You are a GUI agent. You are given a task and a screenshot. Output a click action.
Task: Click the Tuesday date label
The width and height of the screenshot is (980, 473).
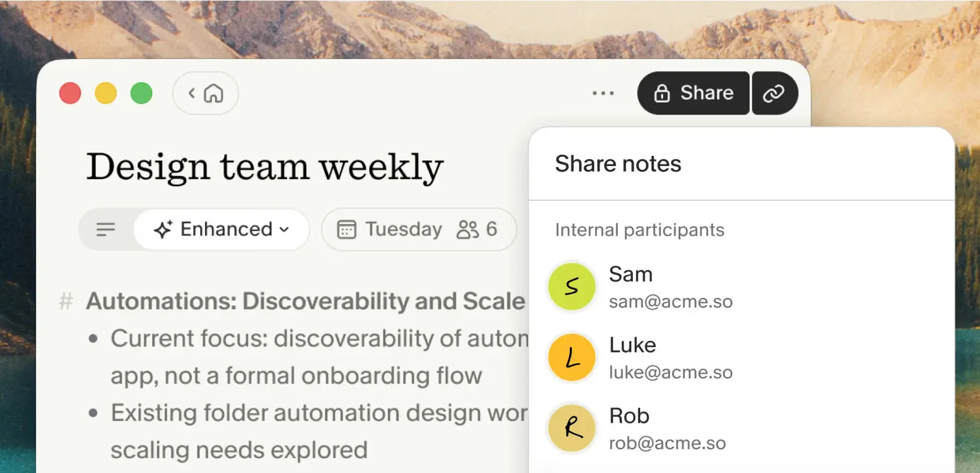(404, 229)
